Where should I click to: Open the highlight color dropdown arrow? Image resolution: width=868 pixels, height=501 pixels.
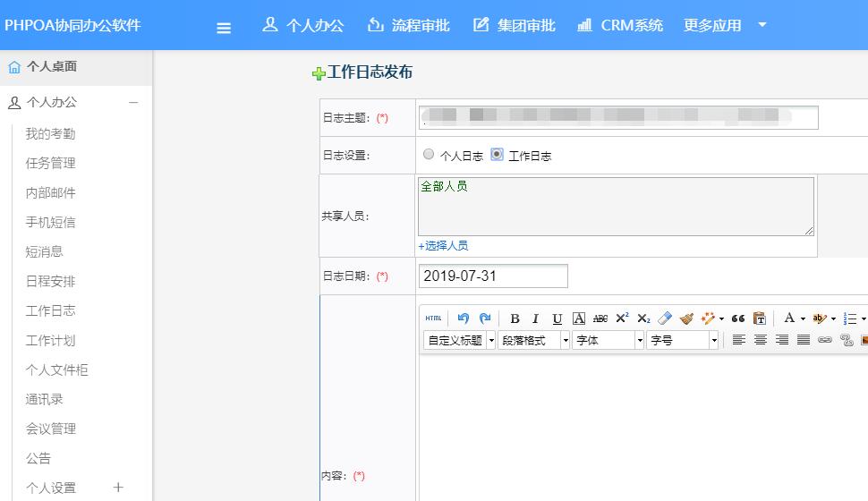click(x=833, y=318)
